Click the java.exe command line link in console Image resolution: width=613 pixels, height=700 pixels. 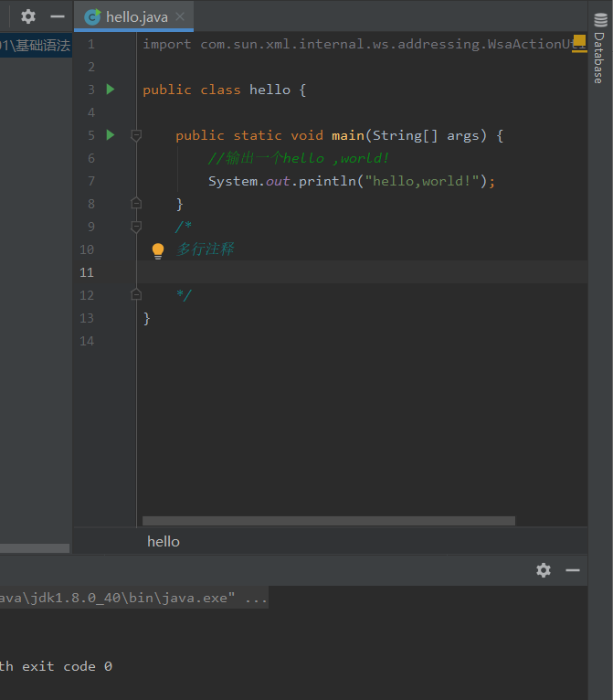coord(133,598)
